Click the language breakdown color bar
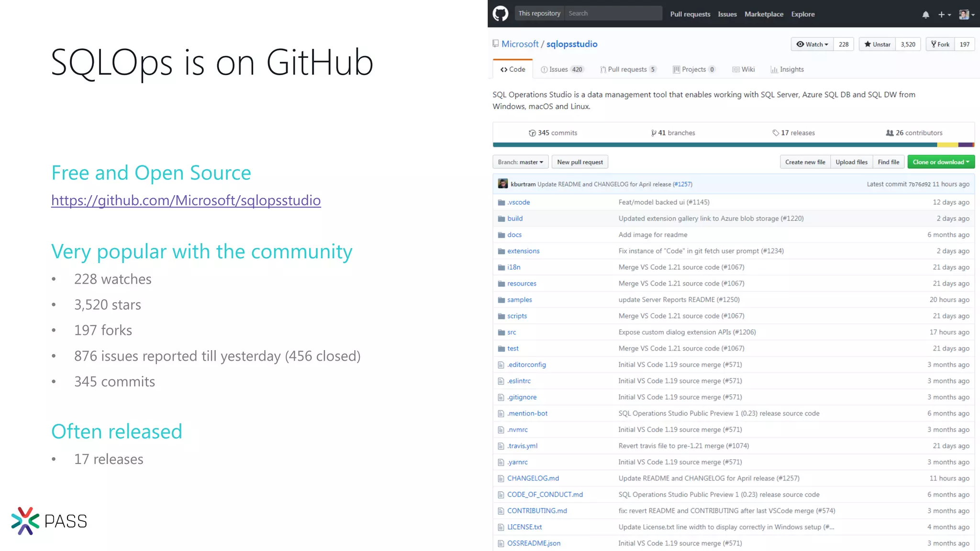The image size is (980, 551). 734,144
